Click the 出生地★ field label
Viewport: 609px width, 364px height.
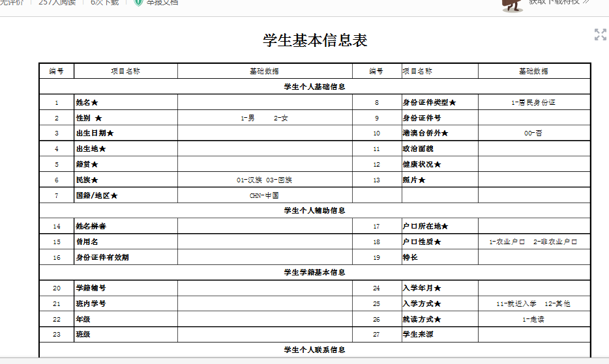click(x=91, y=148)
